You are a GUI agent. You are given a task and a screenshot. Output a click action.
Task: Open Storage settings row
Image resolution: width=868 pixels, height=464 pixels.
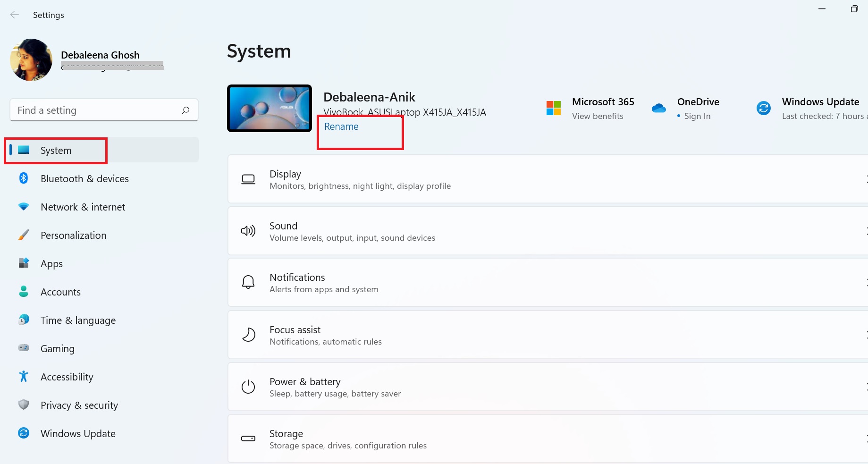(x=548, y=439)
